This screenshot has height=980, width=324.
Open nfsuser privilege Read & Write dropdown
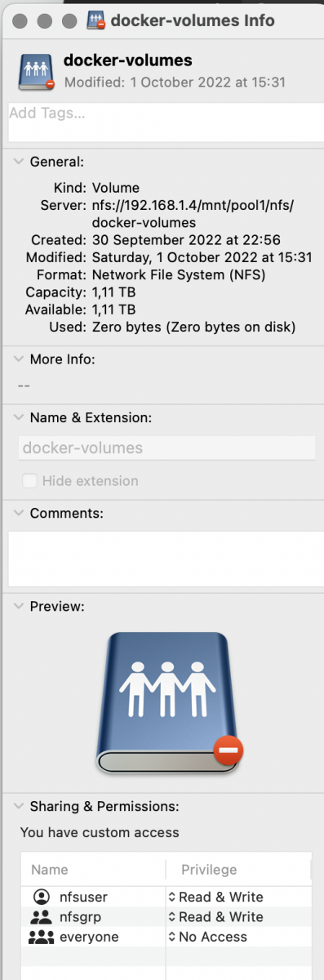tap(215, 897)
